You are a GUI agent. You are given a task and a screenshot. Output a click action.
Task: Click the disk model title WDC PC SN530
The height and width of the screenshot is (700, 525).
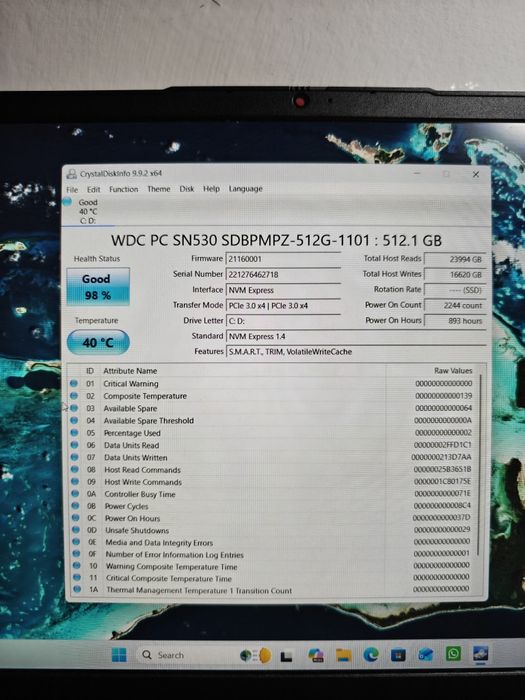[x=276, y=241]
